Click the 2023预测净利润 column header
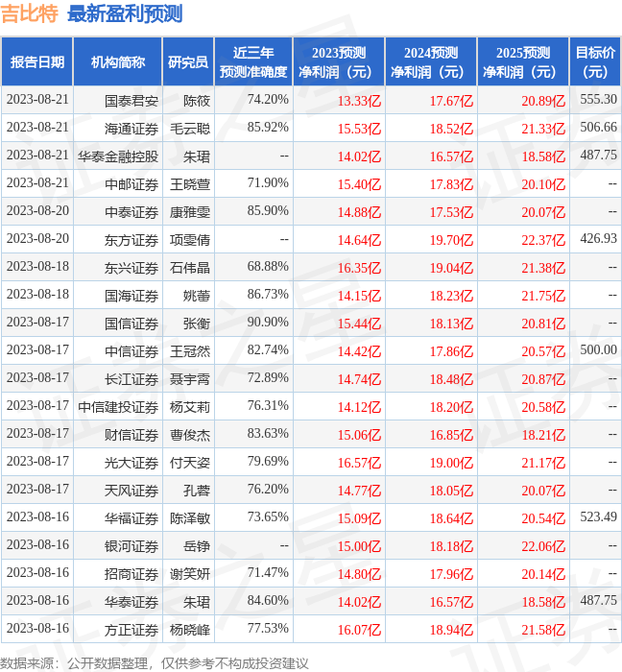 (339, 62)
